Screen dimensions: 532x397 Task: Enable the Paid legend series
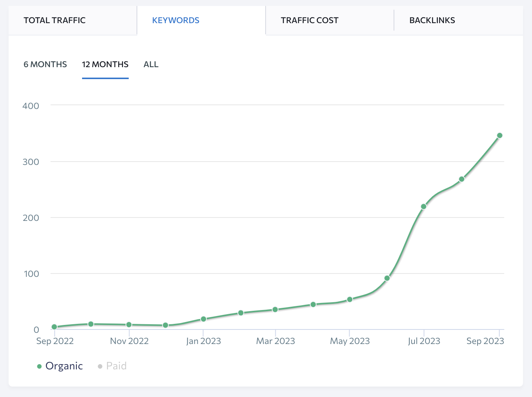[x=116, y=366]
